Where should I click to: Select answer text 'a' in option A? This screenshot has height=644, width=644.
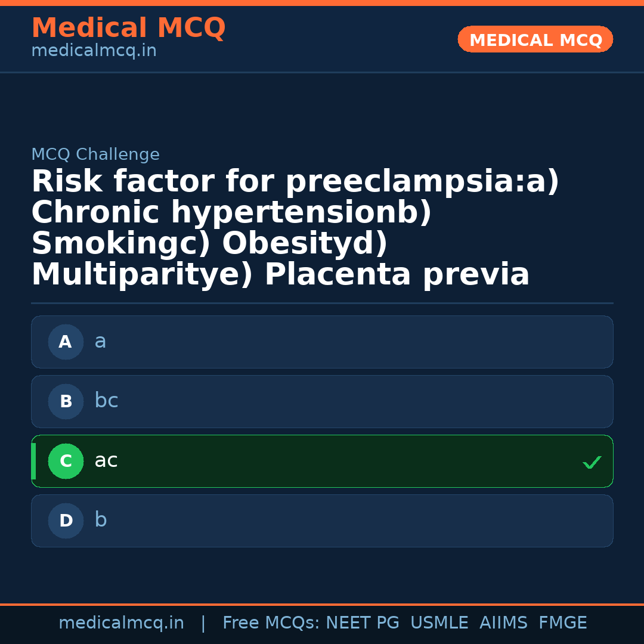coord(100,342)
